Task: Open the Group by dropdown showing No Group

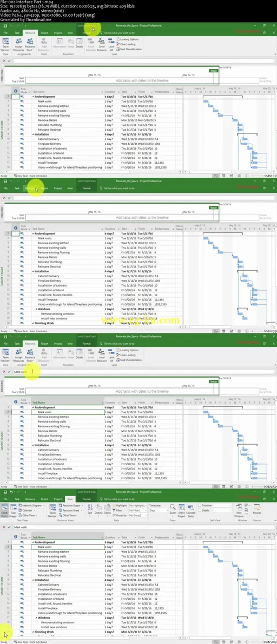Action: [x=137, y=515]
